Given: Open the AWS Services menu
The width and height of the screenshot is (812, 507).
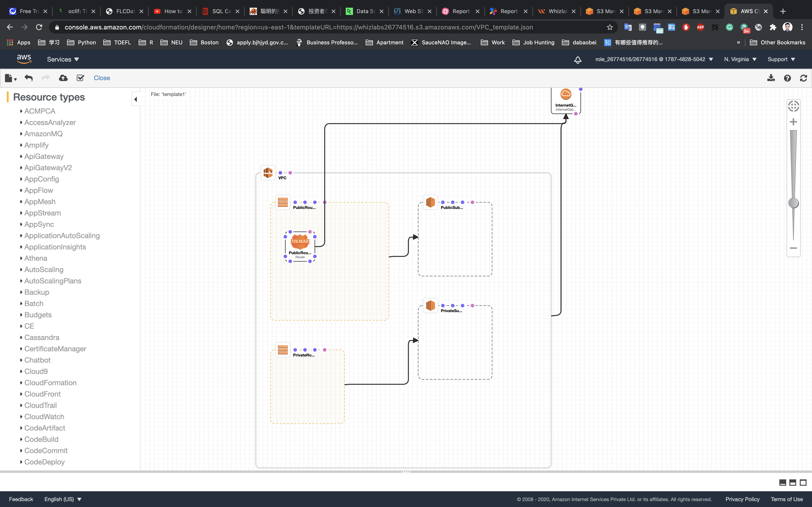Looking at the screenshot, I should (63, 59).
